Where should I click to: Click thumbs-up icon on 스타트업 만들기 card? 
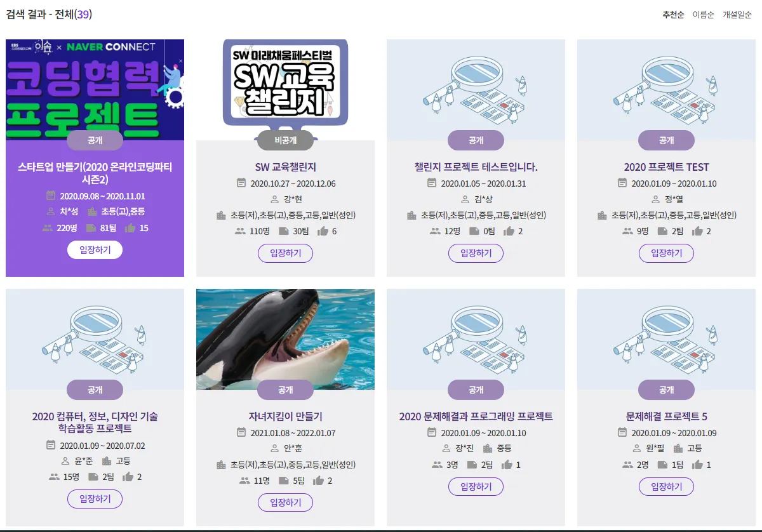tap(130, 228)
